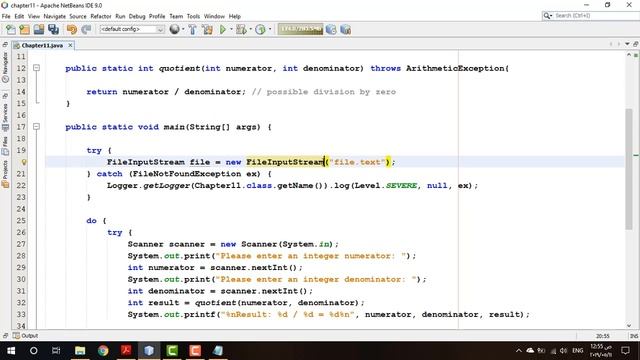Open the Team menu
This screenshot has height=360, width=640.
pos(176,16)
